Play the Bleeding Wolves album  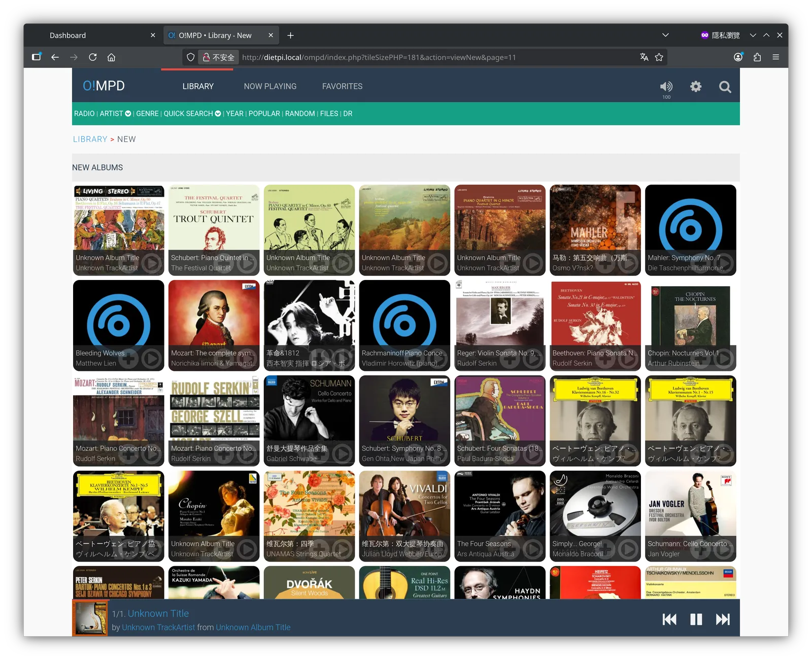(x=151, y=359)
